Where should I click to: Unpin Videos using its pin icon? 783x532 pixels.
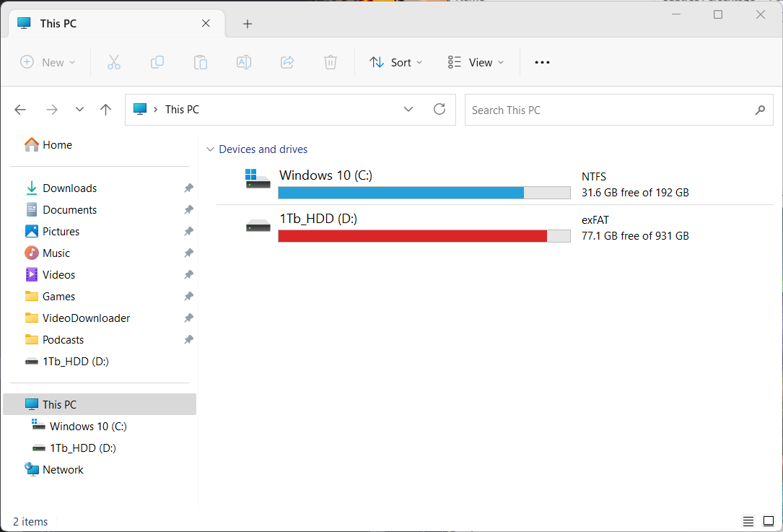[x=188, y=275]
